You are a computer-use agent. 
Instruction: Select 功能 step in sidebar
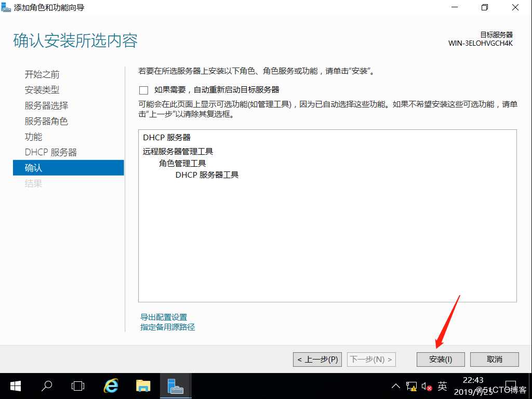click(33, 137)
